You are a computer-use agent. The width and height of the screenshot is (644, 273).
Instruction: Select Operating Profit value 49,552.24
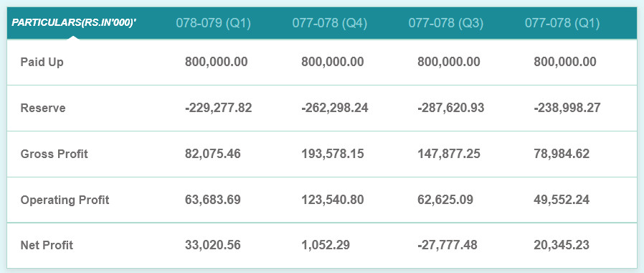click(x=562, y=200)
